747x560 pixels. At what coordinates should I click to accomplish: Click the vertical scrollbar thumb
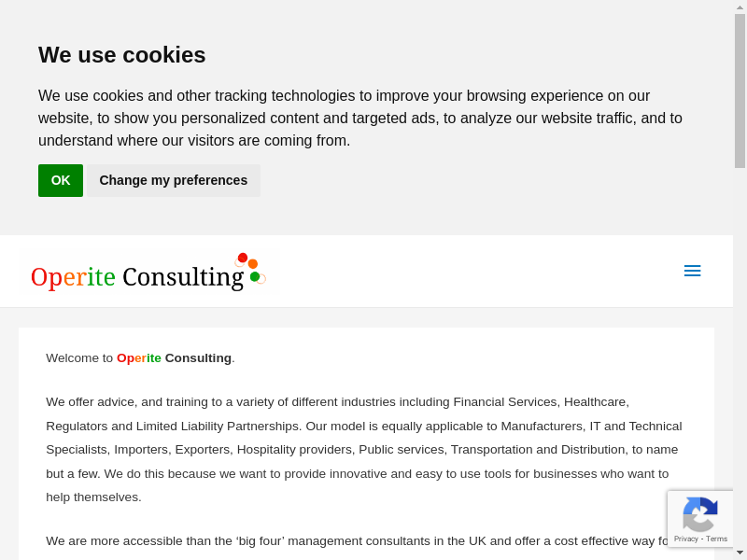click(x=740, y=89)
